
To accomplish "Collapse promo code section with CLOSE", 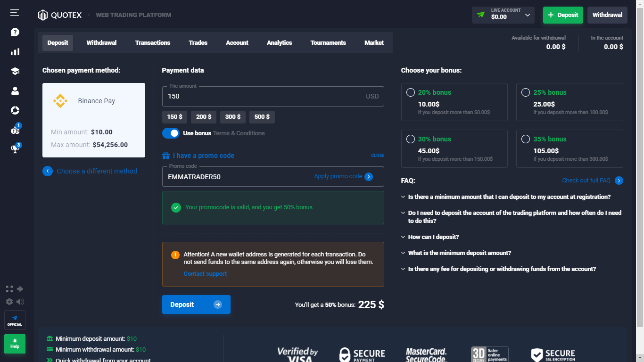I will click(x=378, y=156).
